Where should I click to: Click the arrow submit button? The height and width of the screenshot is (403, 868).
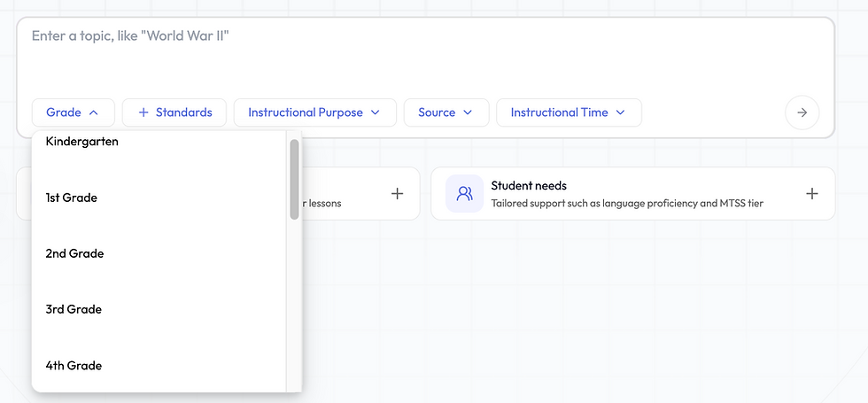click(x=802, y=112)
